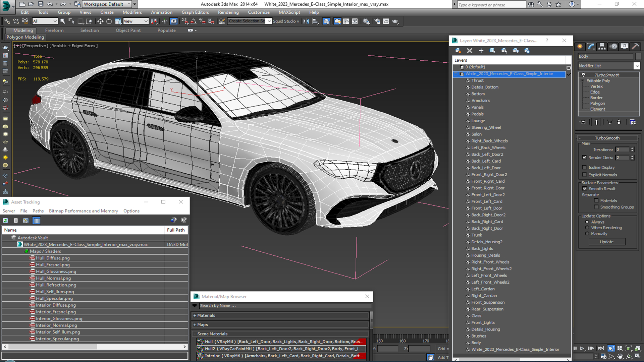Open the MAXScript menu

(289, 12)
